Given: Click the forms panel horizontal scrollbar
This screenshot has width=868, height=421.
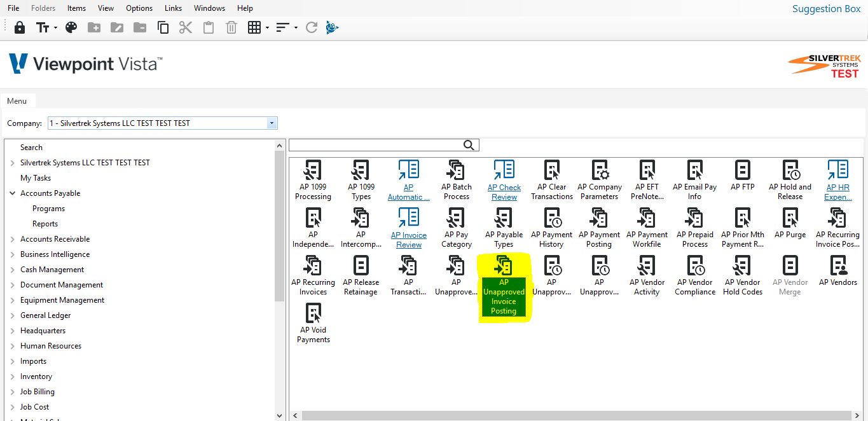Looking at the screenshot, I should [575, 415].
